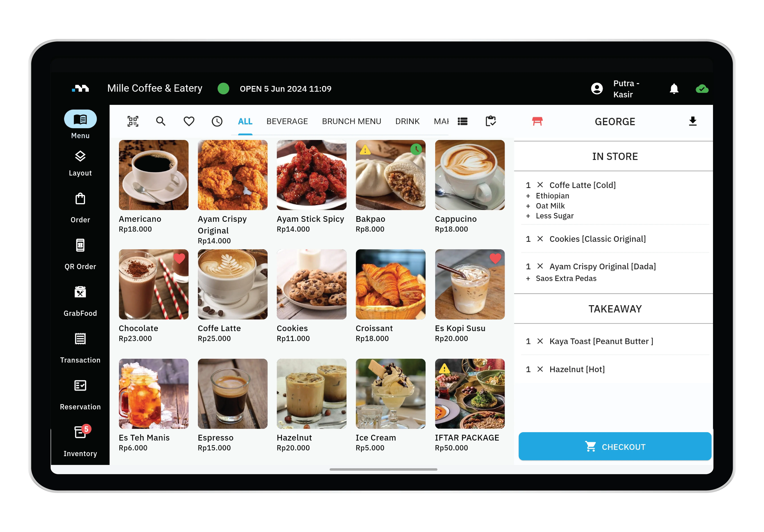
Task: Open the user profile avatar icon
Action: click(597, 89)
